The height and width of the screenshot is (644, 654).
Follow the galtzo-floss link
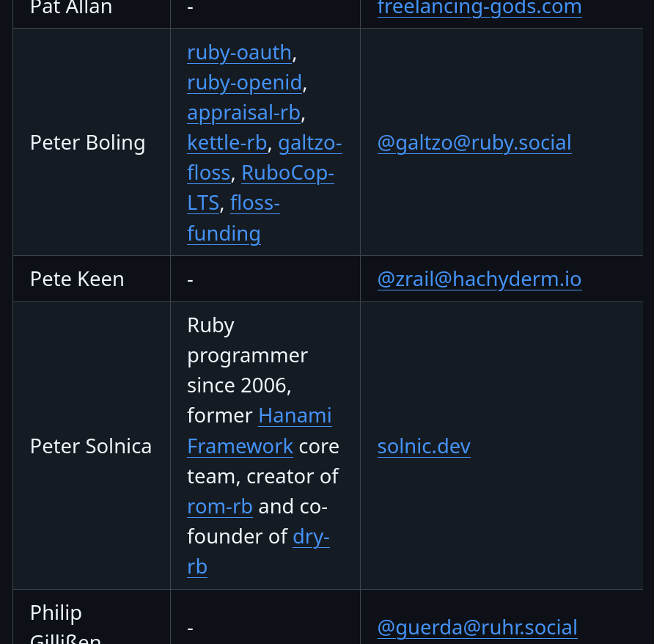pyautogui.click(x=309, y=143)
